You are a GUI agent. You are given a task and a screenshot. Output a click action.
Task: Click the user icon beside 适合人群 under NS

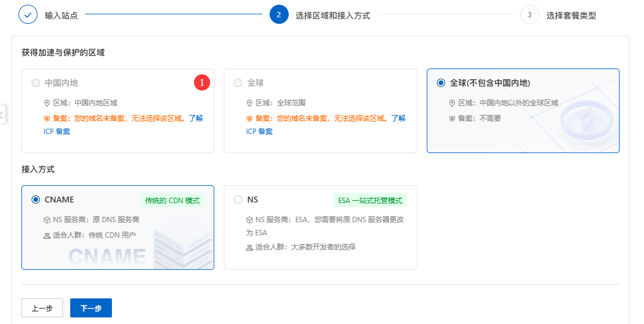coord(249,247)
